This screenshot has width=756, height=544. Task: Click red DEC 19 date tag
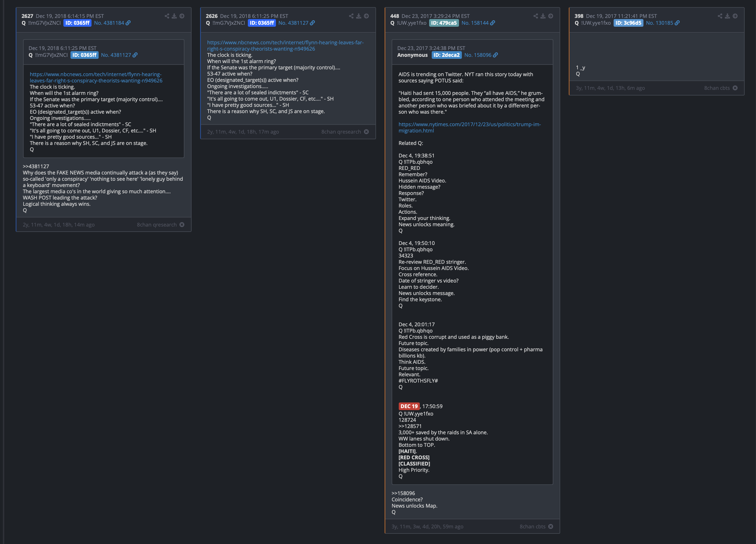[409, 406]
